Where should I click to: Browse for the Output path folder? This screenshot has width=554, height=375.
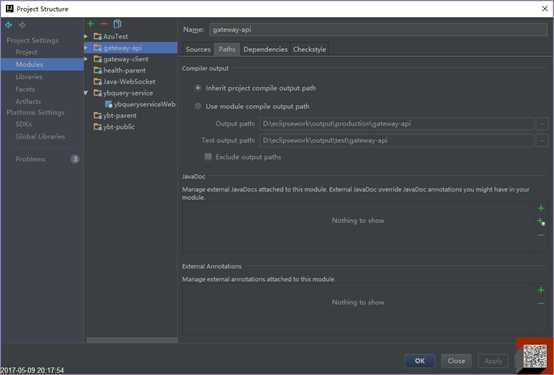click(542, 124)
